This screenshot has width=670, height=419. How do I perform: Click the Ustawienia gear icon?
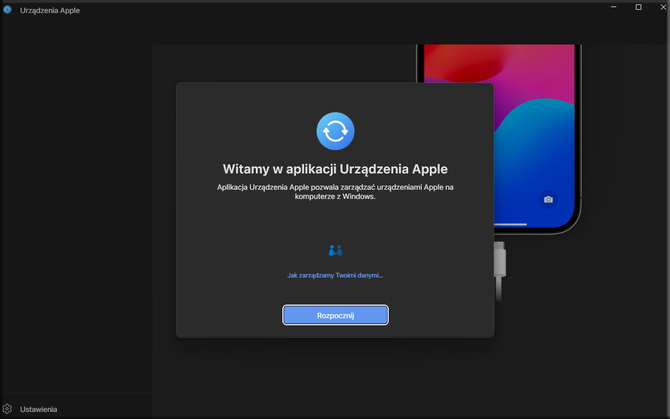(7, 409)
